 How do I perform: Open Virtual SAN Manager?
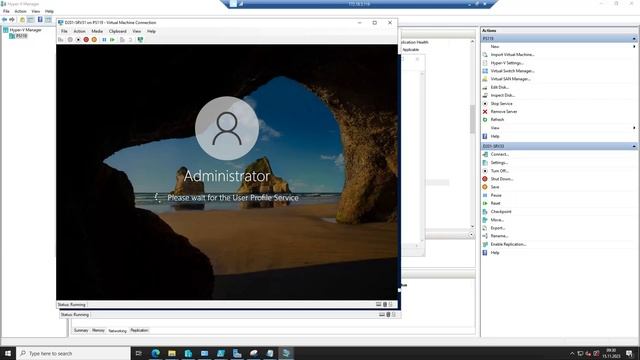pyautogui.click(x=511, y=79)
